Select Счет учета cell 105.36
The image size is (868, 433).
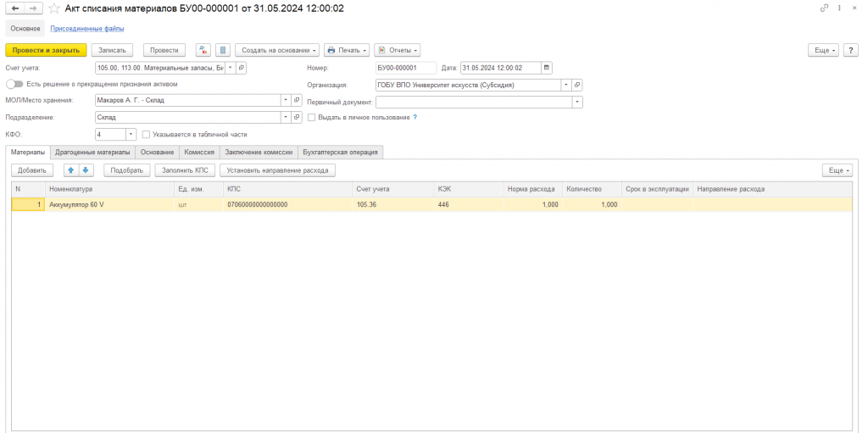[x=393, y=204]
